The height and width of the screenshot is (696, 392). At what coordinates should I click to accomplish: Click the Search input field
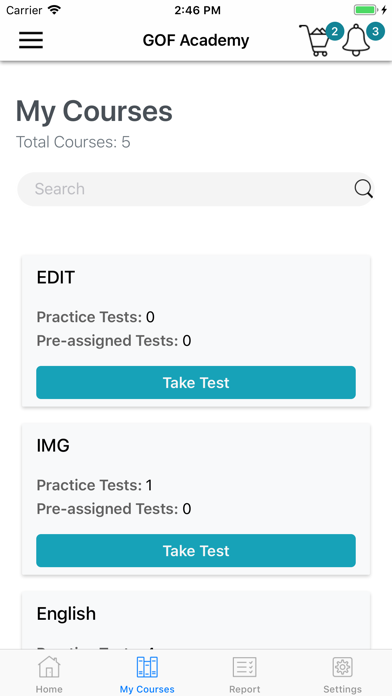[195, 189]
